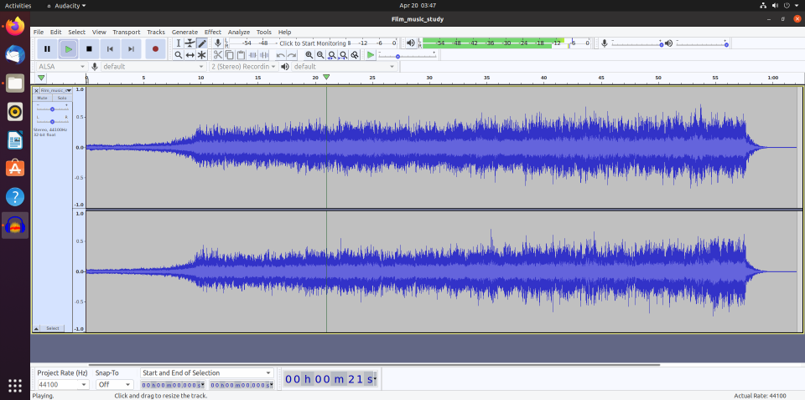Open the Snap-To Off dropdown
This screenshot has height=400, width=805.
click(x=114, y=384)
